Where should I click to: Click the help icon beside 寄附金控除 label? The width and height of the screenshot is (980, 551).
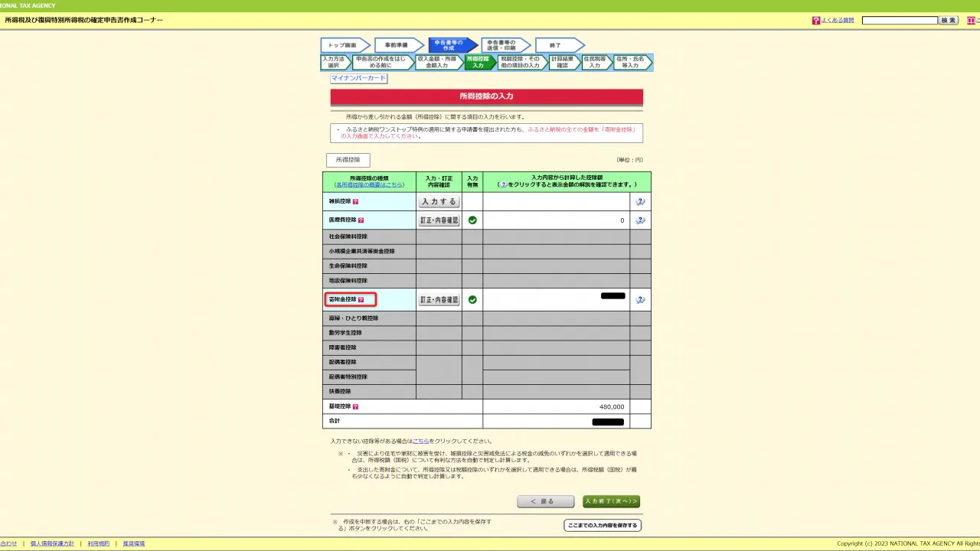[361, 300]
